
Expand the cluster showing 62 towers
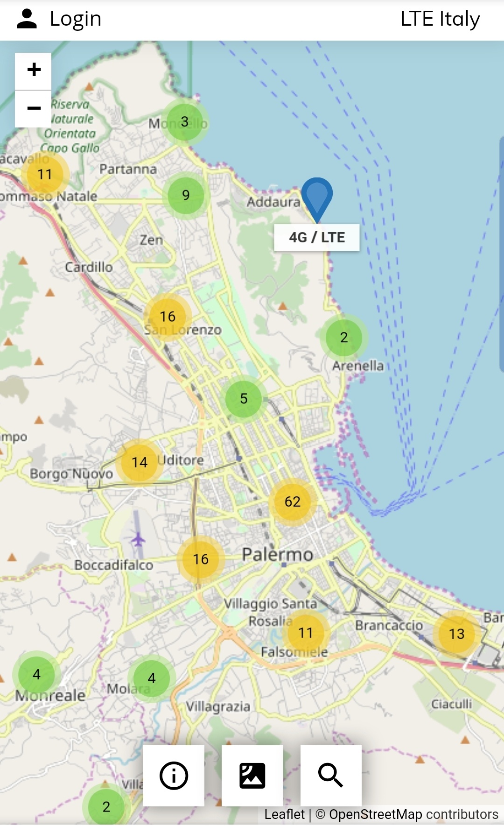(293, 501)
